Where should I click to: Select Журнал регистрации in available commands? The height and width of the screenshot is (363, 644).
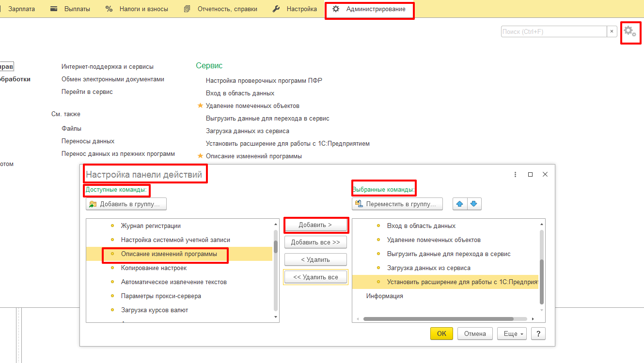pos(151,226)
